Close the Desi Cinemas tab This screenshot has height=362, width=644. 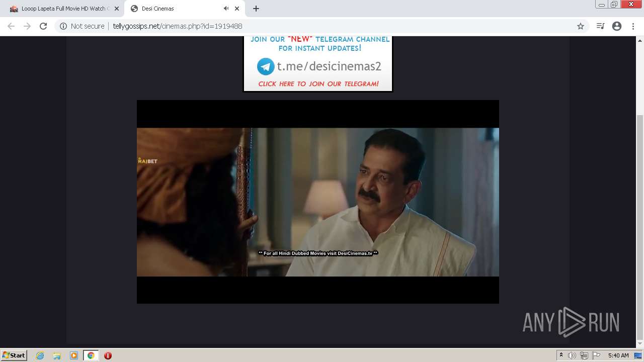236,9
